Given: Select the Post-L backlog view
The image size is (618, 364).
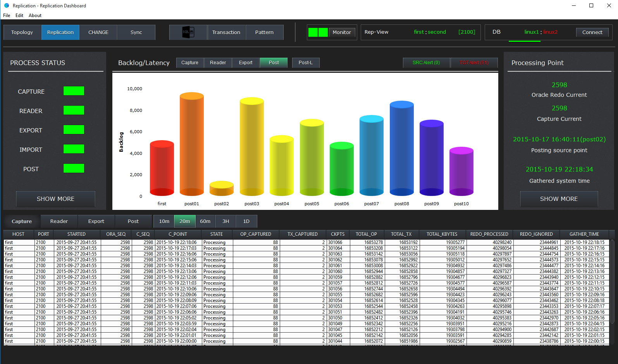Looking at the screenshot, I should click(305, 63).
